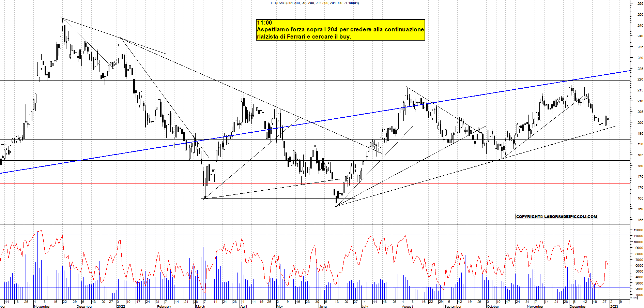Click the 12000 volume axis label
The width and height of the screenshot is (644, 308).
[x=639, y=230]
